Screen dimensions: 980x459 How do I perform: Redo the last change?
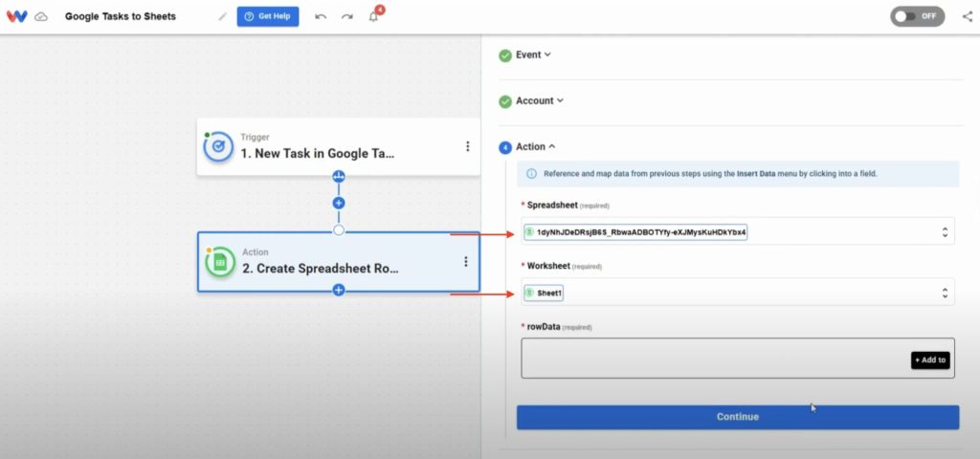pos(346,17)
